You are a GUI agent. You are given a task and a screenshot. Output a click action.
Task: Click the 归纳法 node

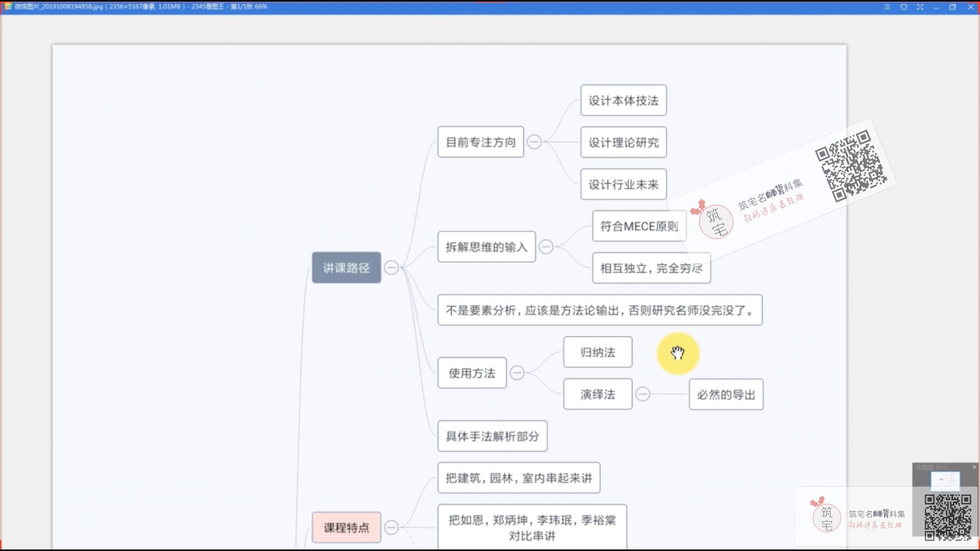pos(598,352)
